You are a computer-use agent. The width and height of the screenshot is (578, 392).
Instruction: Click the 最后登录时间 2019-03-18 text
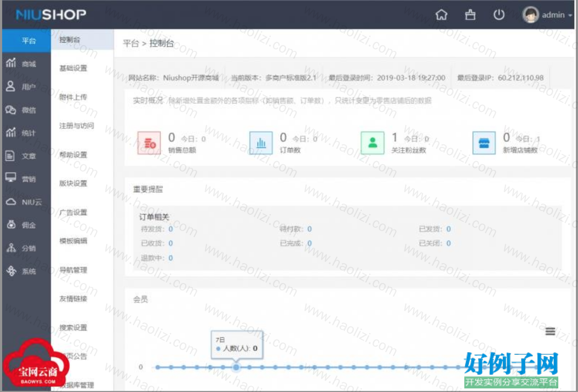point(387,78)
